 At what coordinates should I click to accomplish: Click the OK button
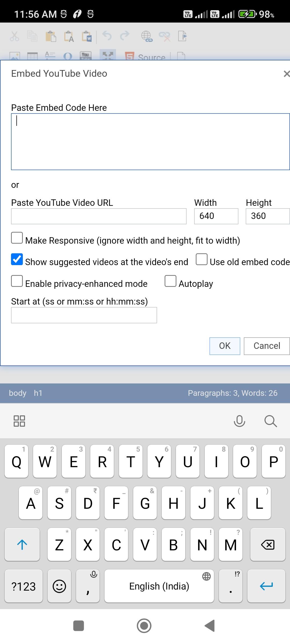coord(225,346)
